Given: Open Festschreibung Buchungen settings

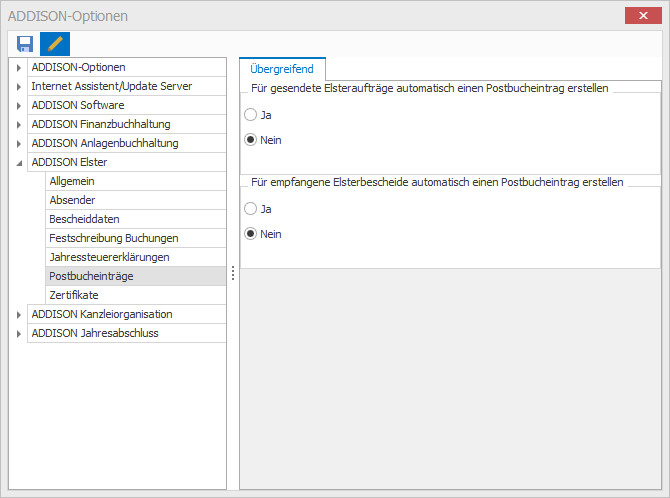Looking at the screenshot, I should (135, 238).
